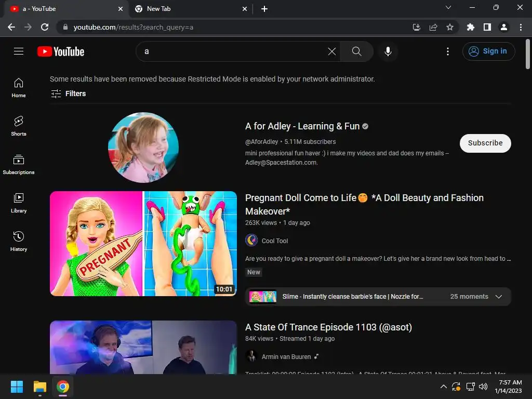Share this page icon in address bar

pos(433,27)
